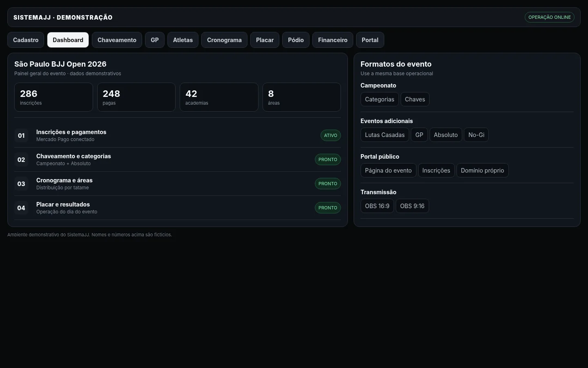Click the 248 pagas stat card
The height and width of the screenshot is (368, 588).
coord(136,97)
